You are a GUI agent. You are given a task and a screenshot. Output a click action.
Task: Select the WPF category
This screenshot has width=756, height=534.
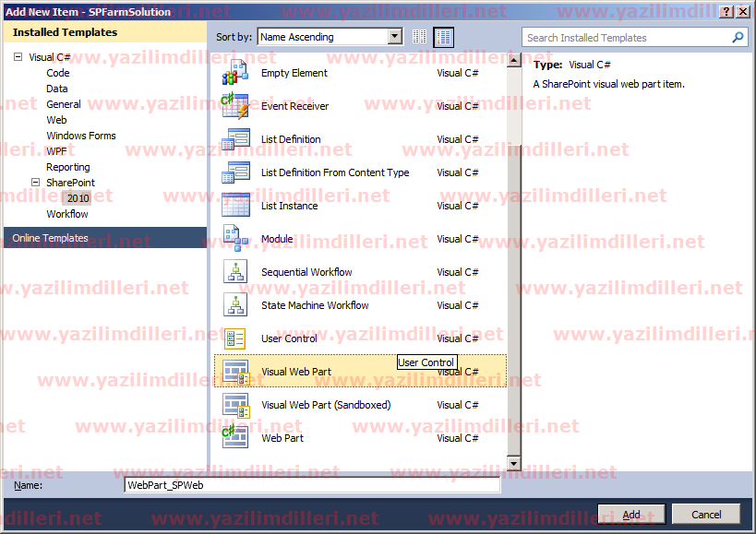point(56,151)
